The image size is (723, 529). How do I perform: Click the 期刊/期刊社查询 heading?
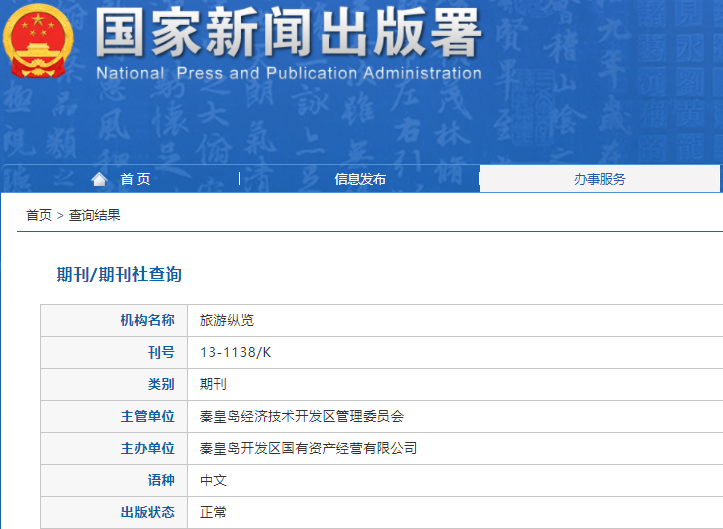click(x=119, y=274)
